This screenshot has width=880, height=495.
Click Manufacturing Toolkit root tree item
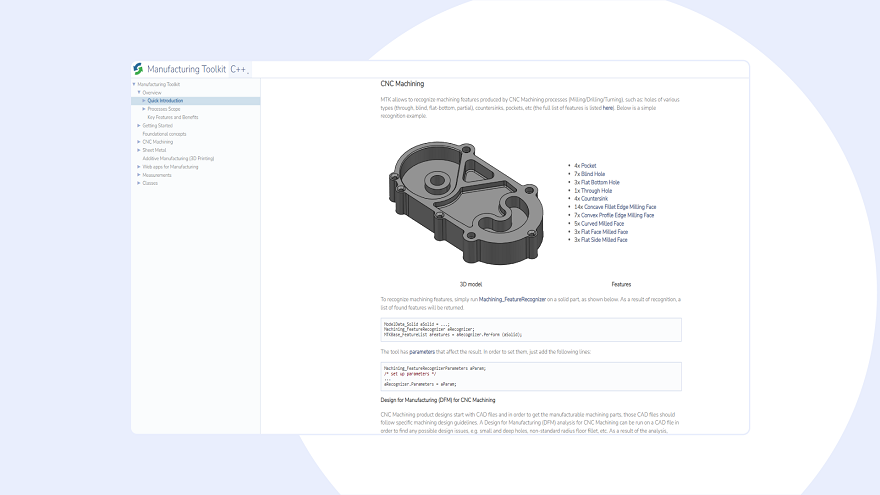click(159, 84)
